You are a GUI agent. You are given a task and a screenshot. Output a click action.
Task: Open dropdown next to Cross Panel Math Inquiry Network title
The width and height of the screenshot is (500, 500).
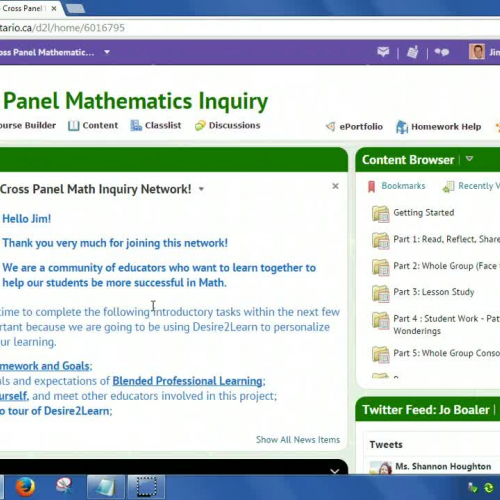point(201,189)
